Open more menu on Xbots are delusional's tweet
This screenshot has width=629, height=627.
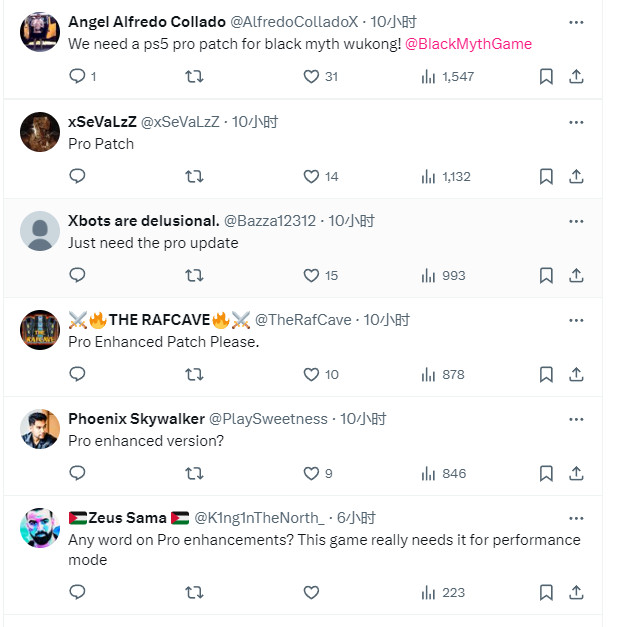click(576, 221)
